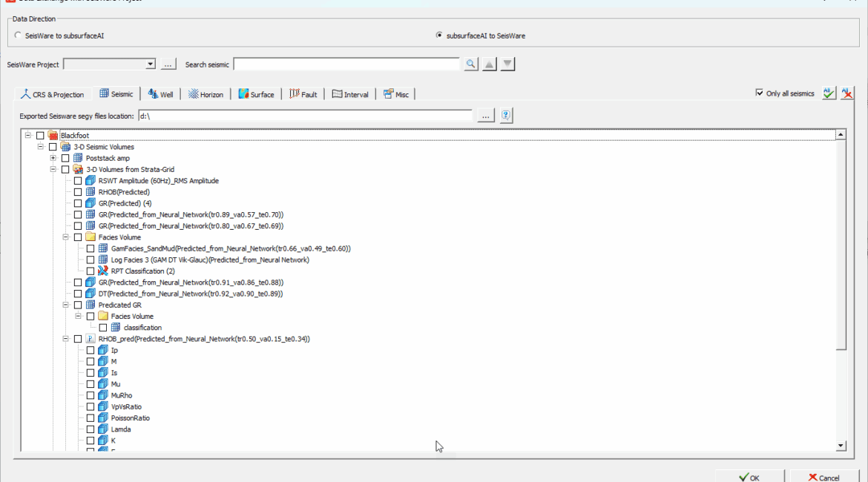Screen dimensions: 868x482
Task: Expand the Poststack amp node
Action: tap(53, 158)
